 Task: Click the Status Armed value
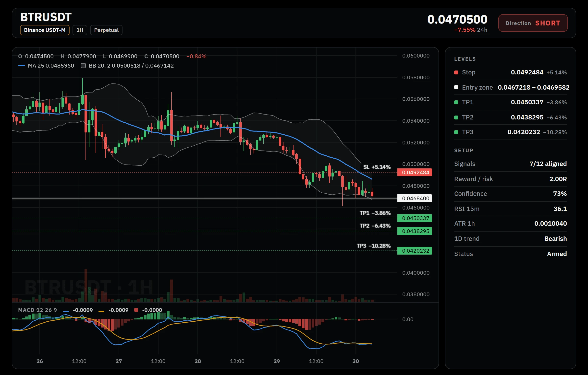[557, 254]
